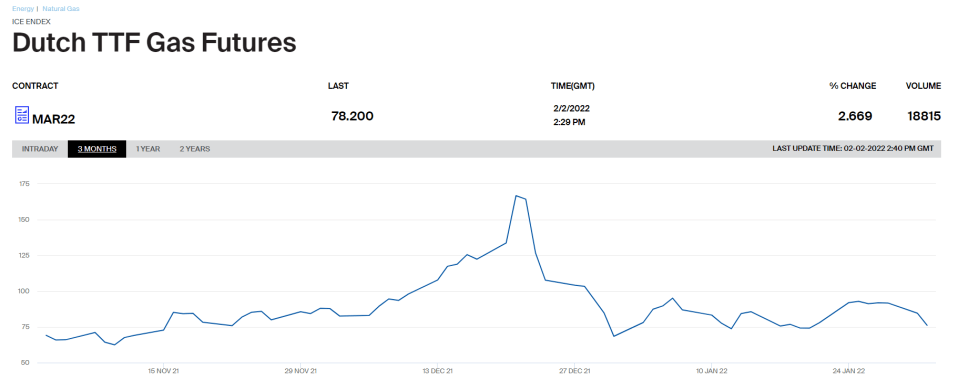Screen dimensions: 958x379
Task: Click the MAR22 contract document icon
Action: point(21,115)
